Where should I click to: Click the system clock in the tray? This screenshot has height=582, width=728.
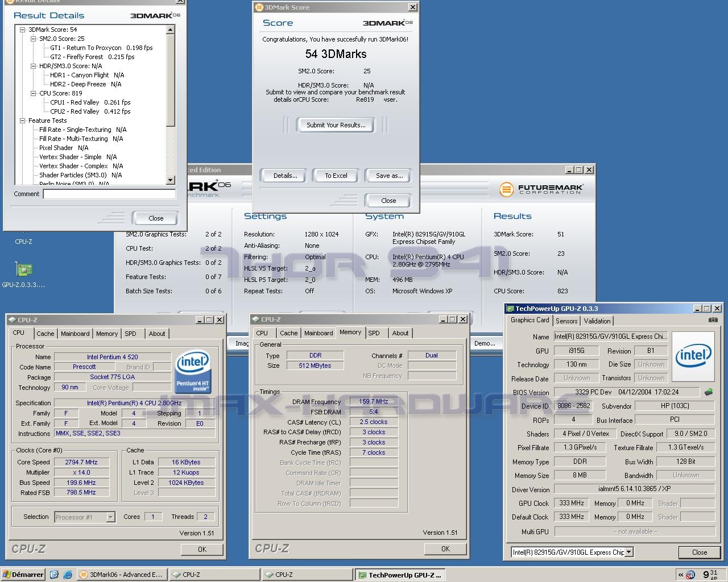(709, 575)
